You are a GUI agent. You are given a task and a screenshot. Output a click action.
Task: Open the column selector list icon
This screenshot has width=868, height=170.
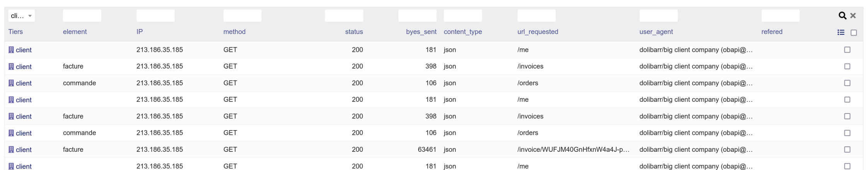click(841, 33)
